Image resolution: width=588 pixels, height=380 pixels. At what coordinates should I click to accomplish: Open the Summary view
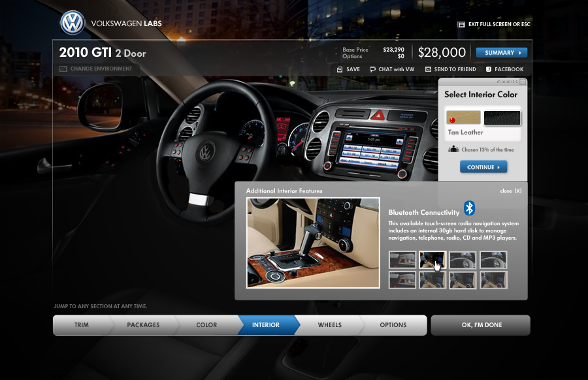(x=501, y=53)
